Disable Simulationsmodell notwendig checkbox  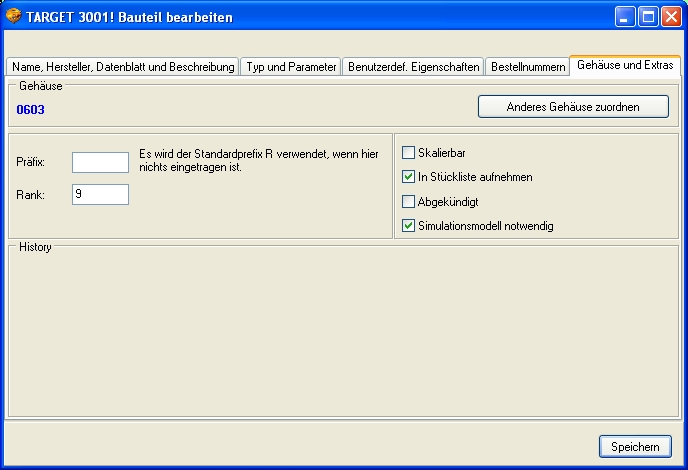(x=408, y=226)
